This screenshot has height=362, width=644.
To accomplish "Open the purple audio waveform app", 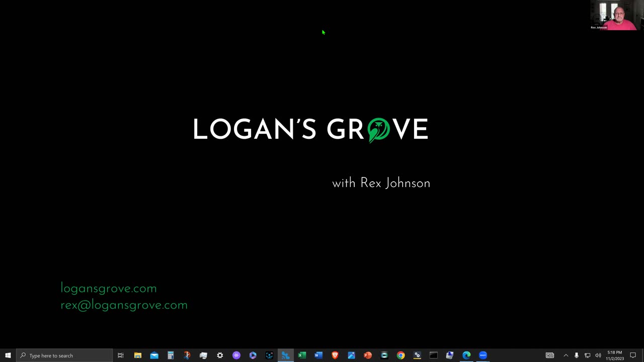I will coord(236,355).
